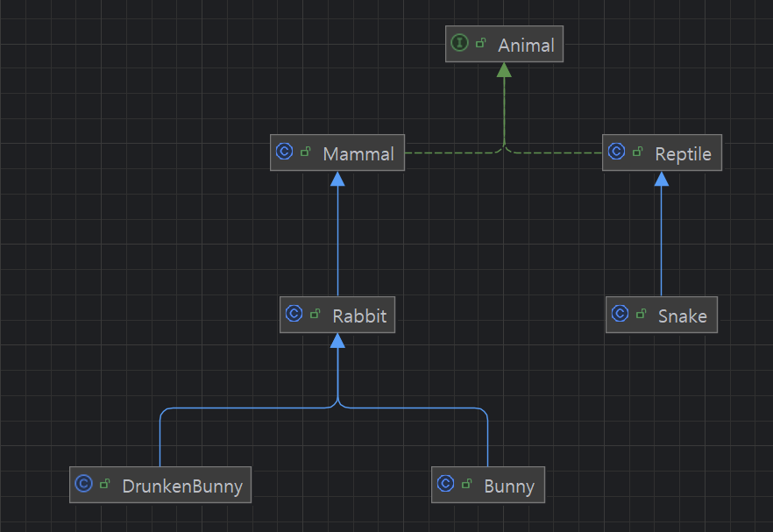Click the class icon on Reptile node

pyautogui.click(x=617, y=151)
